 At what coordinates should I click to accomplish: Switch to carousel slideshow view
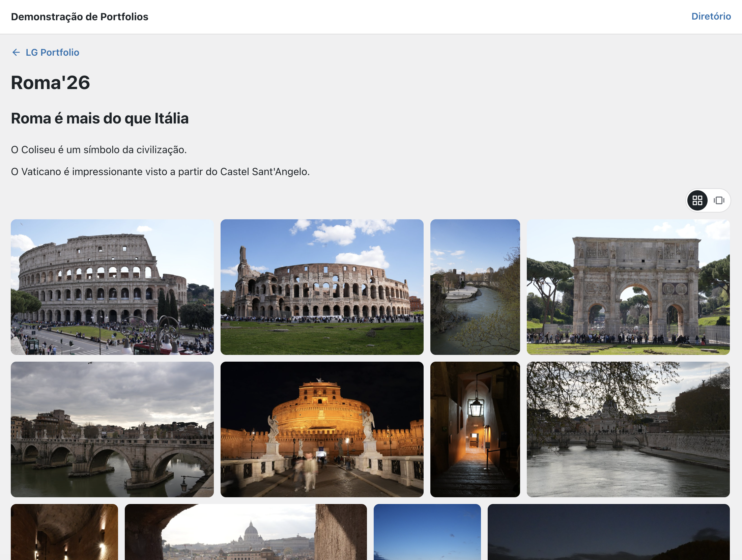click(719, 200)
